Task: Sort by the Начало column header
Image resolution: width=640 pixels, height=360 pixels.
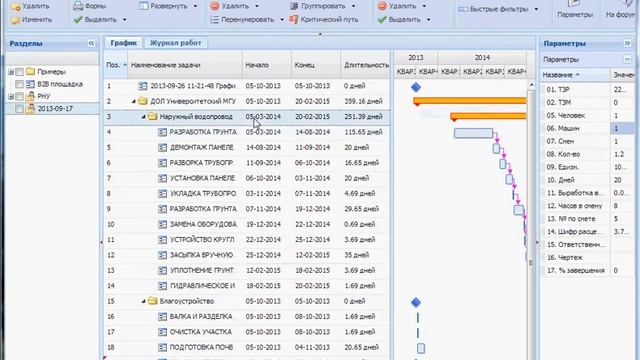Action: click(267, 65)
